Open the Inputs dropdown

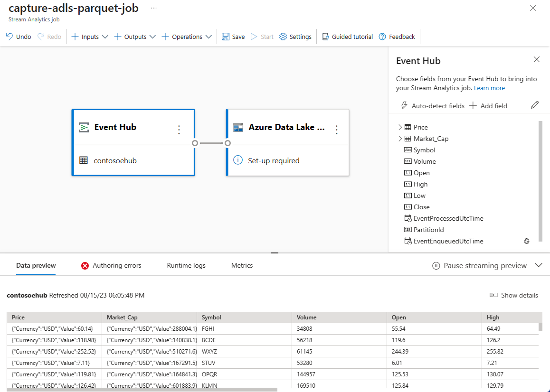[x=90, y=37]
